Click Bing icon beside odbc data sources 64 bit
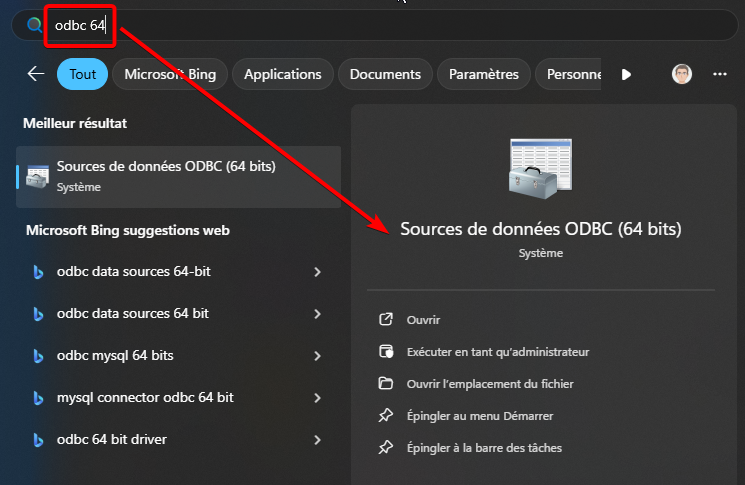Screen dimensions: 745x485 point(38,314)
